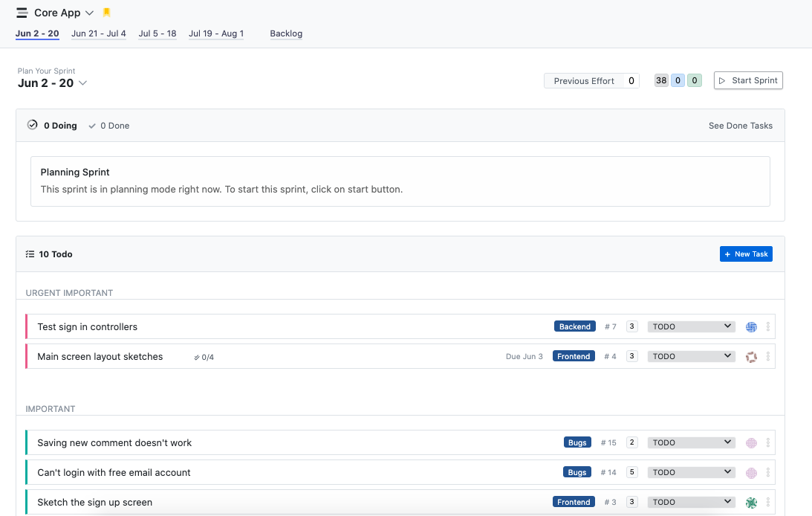Create a task with New Task button
812x516 pixels.
point(746,254)
